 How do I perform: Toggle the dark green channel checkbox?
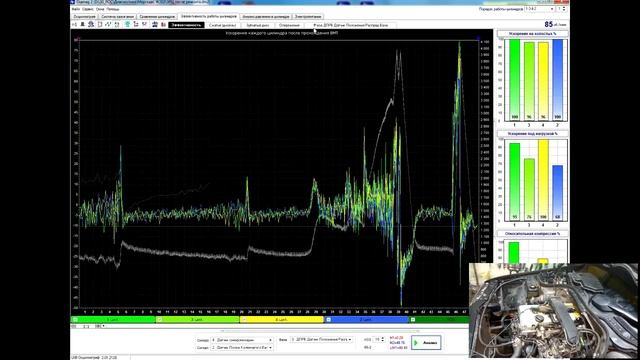(x=413, y=320)
